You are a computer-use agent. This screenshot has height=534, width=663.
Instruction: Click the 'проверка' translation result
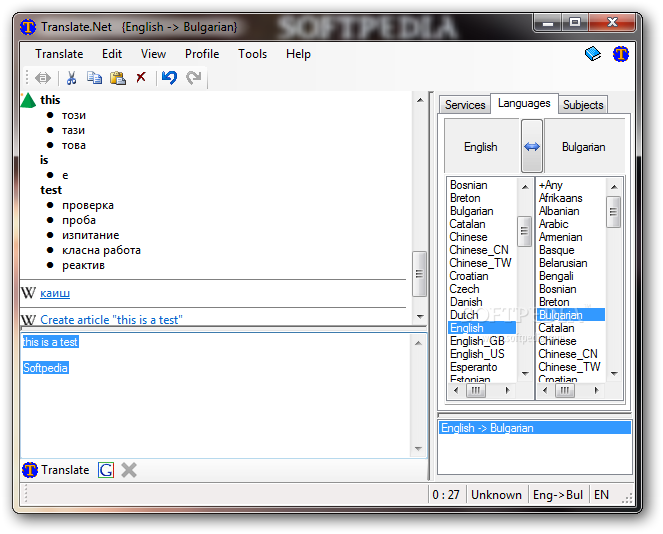coord(88,205)
